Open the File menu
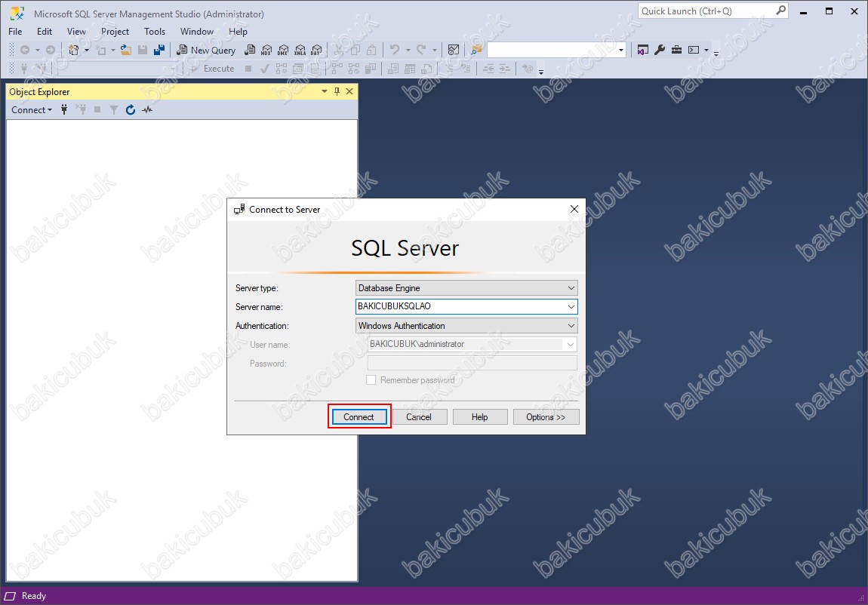868x605 pixels. pos(16,32)
